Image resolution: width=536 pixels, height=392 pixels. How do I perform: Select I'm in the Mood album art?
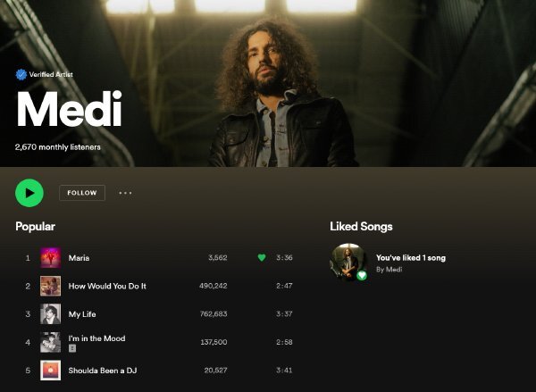pos(51,342)
